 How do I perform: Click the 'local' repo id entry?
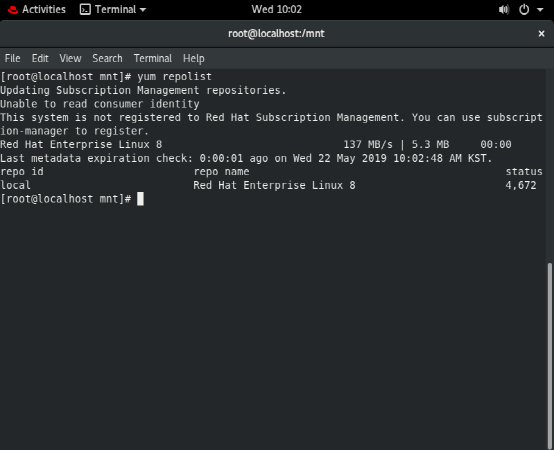tap(16, 185)
